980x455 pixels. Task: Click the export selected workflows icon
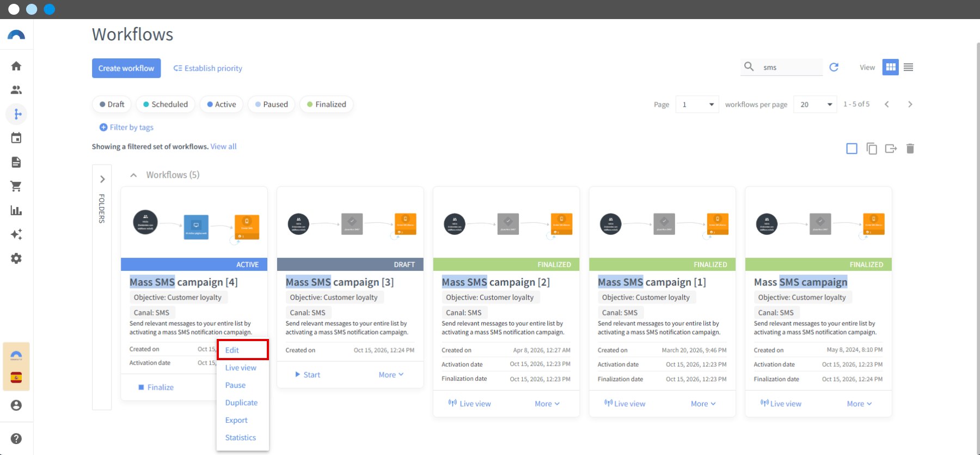pyautogui.click(x=891, y=148)
